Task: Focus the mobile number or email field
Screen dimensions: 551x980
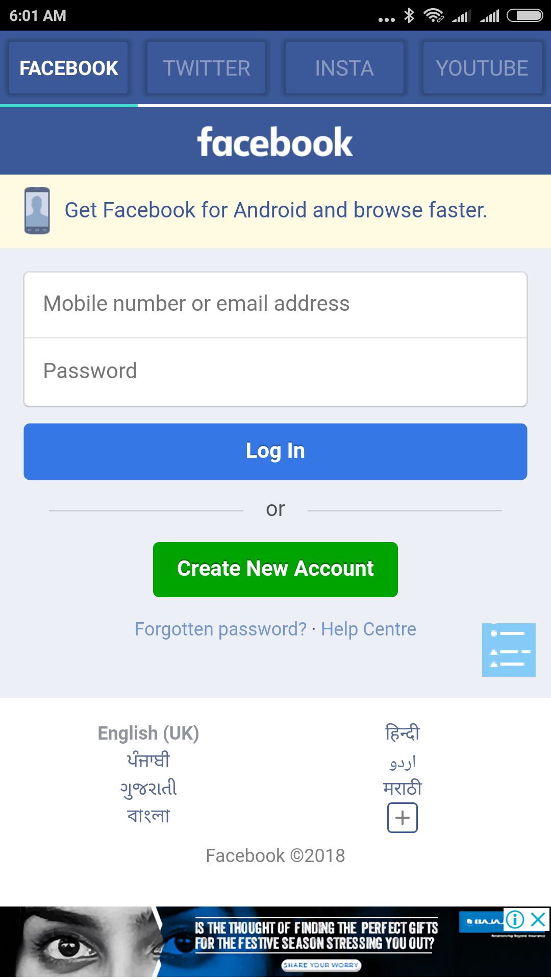Action: click(275, 304)
